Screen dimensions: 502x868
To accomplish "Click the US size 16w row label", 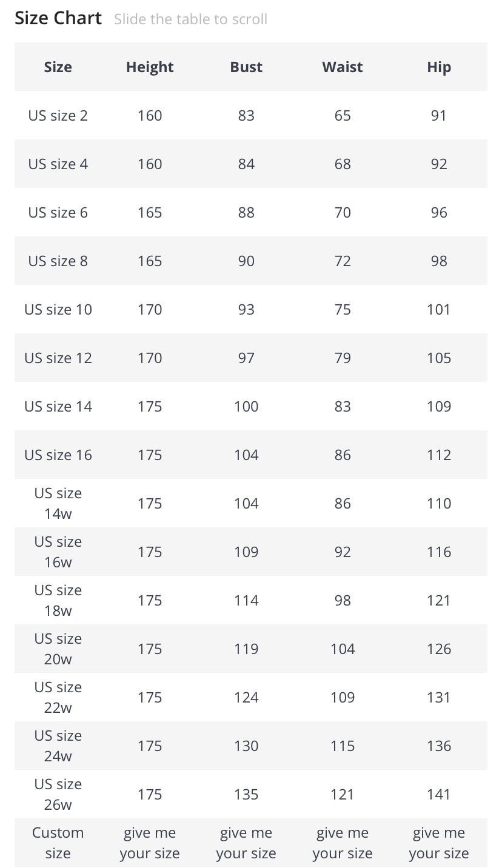I will (58, 552).
